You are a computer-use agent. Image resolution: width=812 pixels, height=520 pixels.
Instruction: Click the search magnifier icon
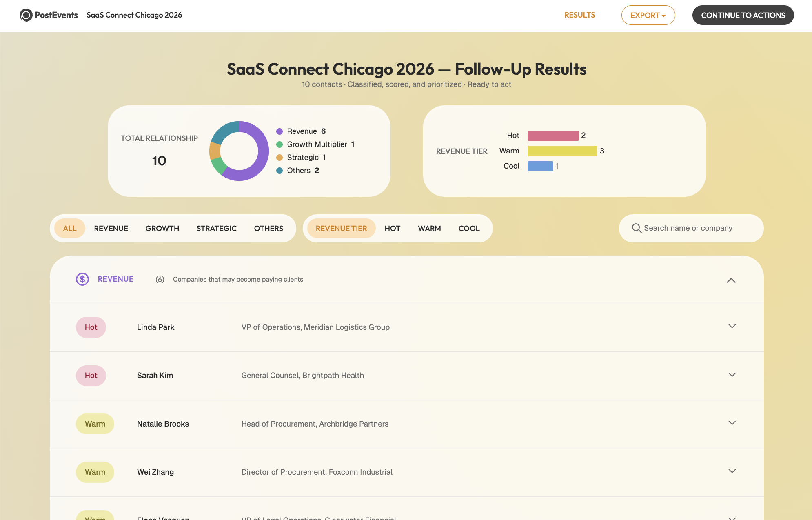(636, 228)
